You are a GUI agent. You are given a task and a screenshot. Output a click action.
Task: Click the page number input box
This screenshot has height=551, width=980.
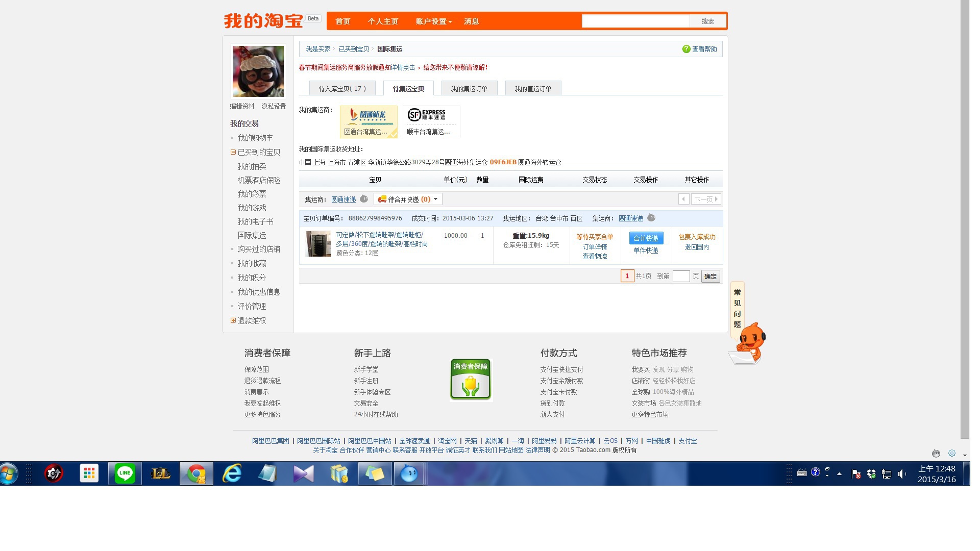pos(681,276)
